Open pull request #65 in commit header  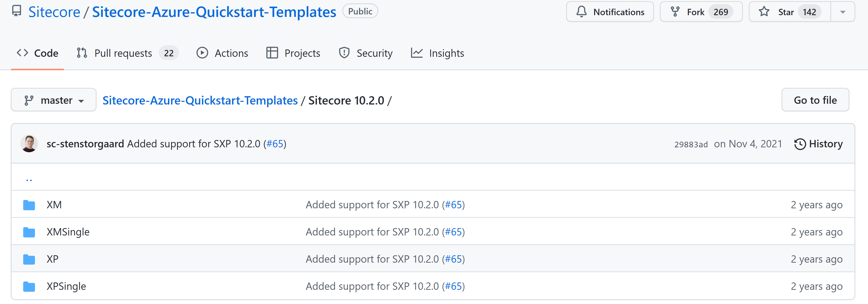point(275,144)
